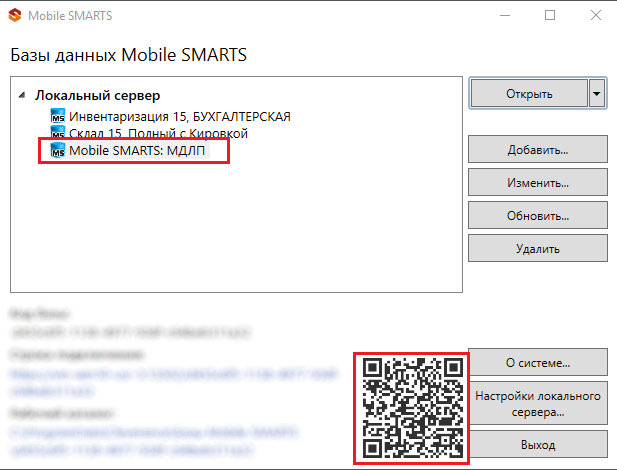Image resolution: width=617 pixels, height=470 pixels.
Task: Exit via the Выход button
Action: click(x=538, y=444)
